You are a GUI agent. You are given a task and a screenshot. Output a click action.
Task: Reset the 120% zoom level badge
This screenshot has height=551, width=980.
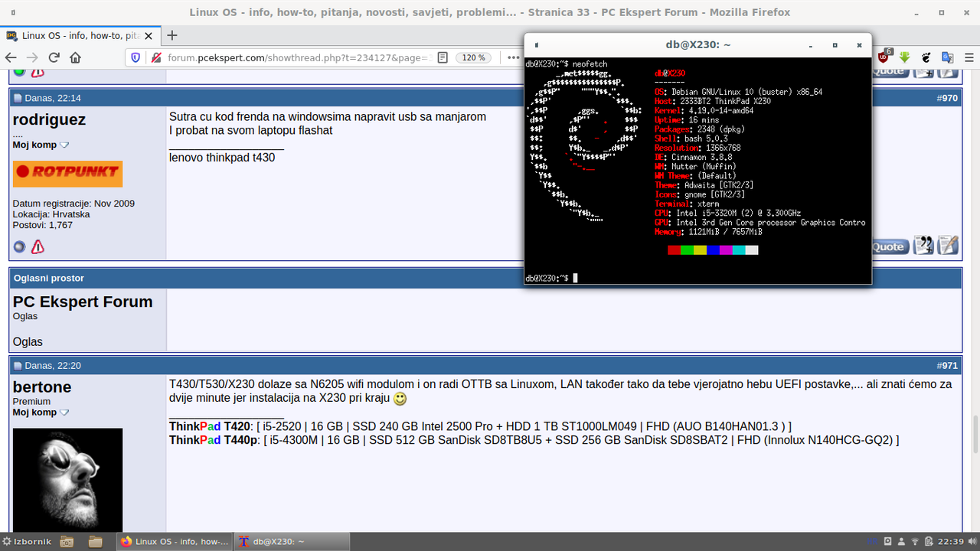coord(474,57)
